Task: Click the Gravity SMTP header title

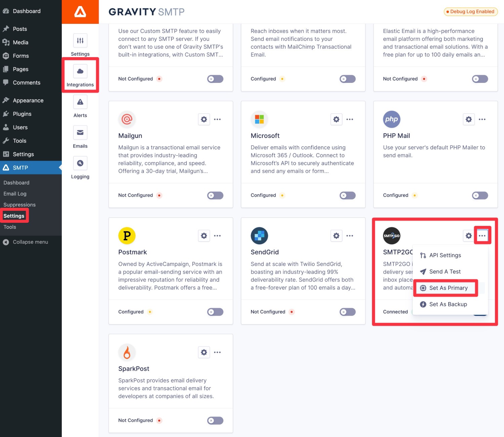Action: (x=146, y=12)
